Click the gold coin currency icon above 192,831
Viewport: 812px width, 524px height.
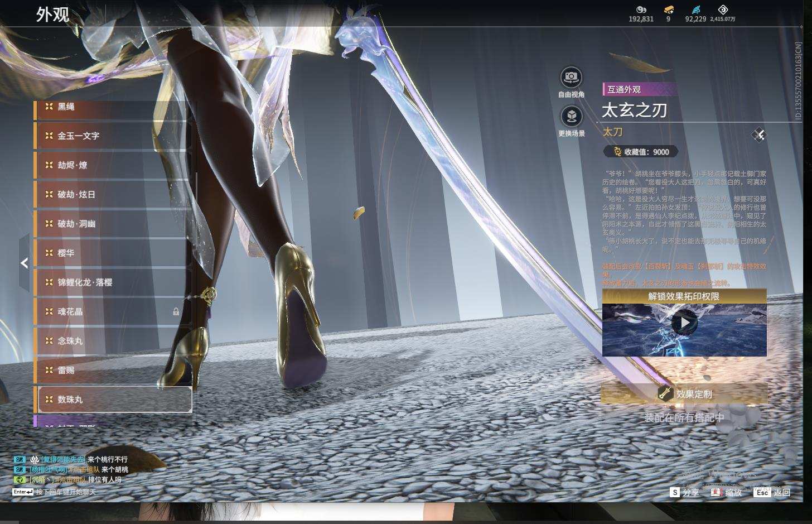[x=641, y=9]
